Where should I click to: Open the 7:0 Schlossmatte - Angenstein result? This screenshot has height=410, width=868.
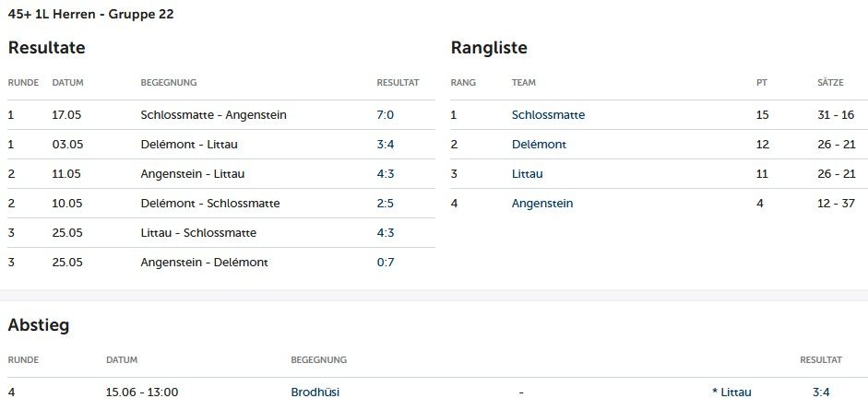click(386, 115)
